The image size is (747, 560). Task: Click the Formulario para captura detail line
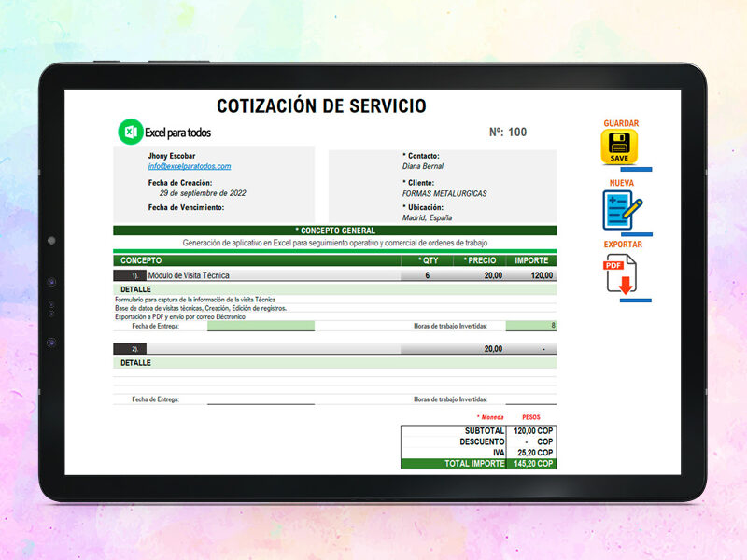(x=195, y=300)
